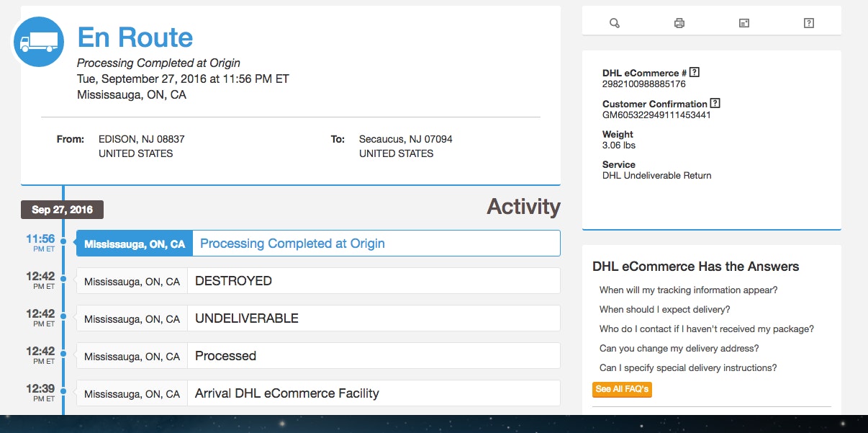The image size is (868, 433).
Task: Click help icon beside DHL eCommerce #
Action: pos(695,72)
